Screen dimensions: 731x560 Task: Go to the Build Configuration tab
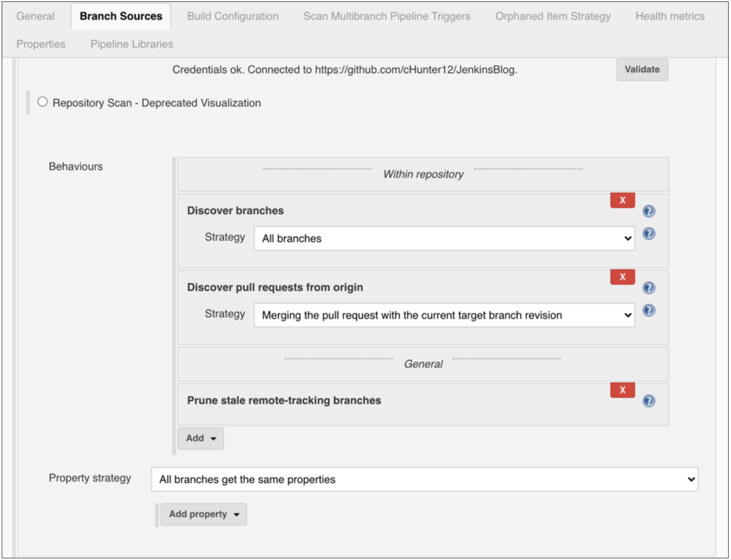click(x=233, y=16)
